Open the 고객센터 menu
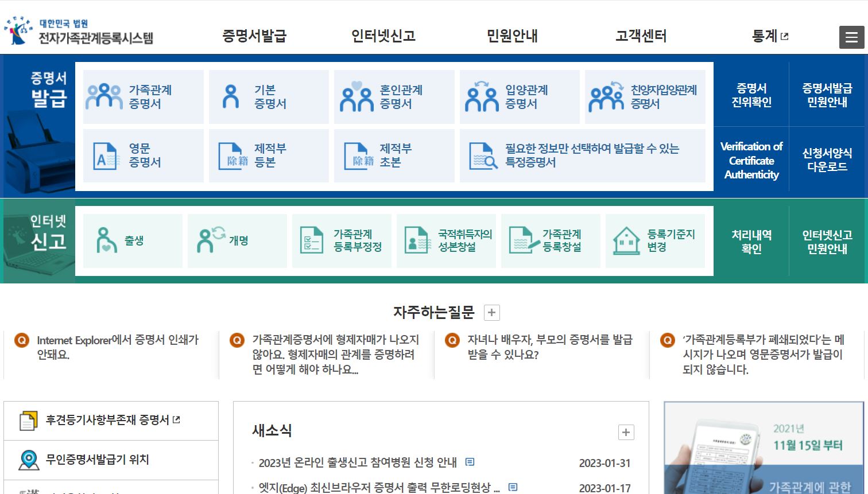 (x=640, y=36)
